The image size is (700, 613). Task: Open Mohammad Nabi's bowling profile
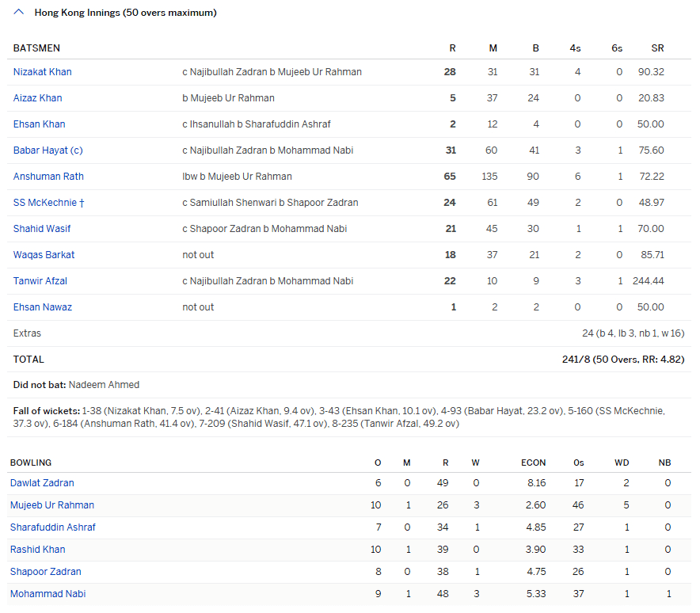(48, 594)
